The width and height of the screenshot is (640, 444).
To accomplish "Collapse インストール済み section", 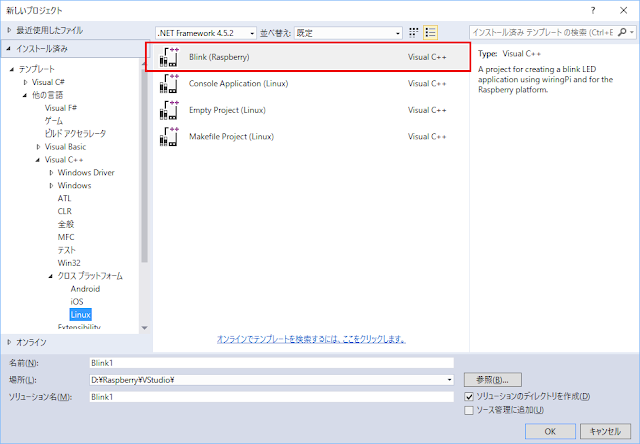I will pyautogui.click(x=9, y=49).
